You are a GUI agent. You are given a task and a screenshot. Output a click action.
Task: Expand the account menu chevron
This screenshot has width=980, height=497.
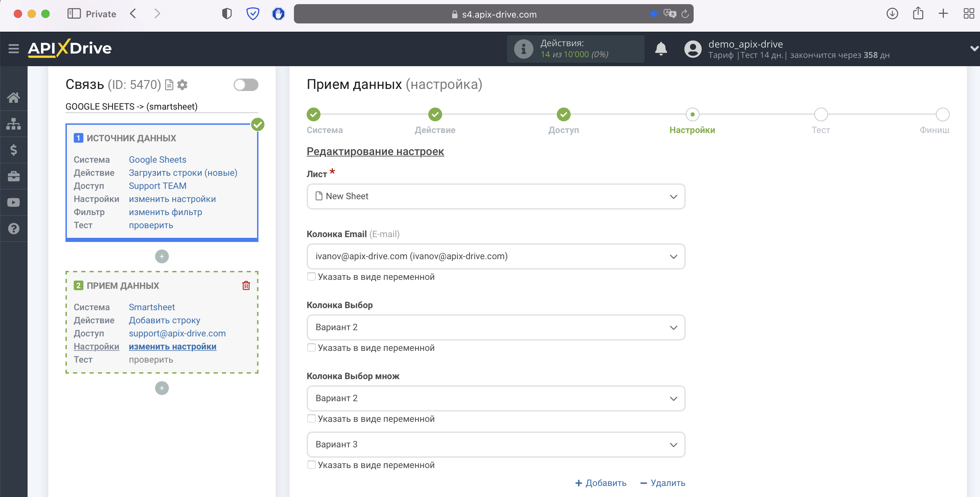pyautogui.click(x=974, y=49)
